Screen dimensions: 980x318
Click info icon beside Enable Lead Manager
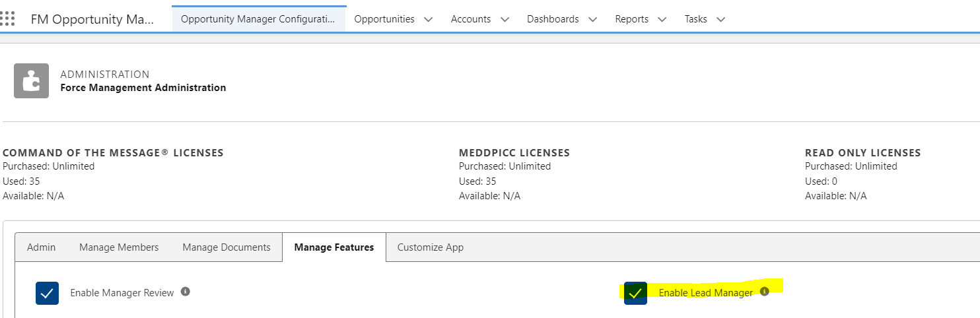pos(764,292)
